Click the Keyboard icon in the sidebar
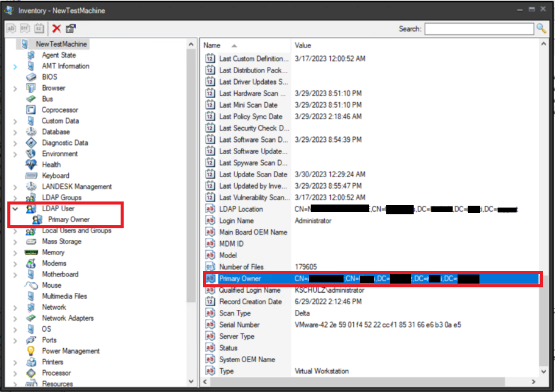The height and width of the screenshot is (392, 555). click(x=32, y=175)
